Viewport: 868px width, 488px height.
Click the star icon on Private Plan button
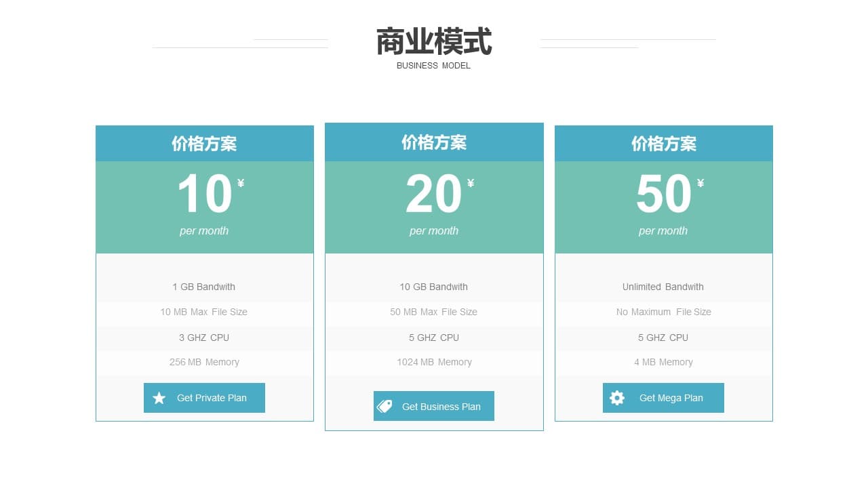[159, 398]
